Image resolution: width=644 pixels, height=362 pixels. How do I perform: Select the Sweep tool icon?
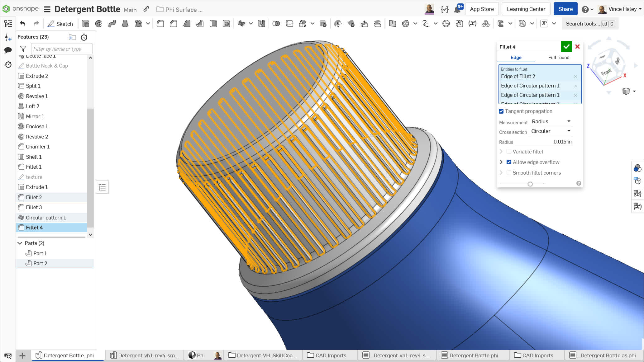pyautogui.click(x=112, y=24)
